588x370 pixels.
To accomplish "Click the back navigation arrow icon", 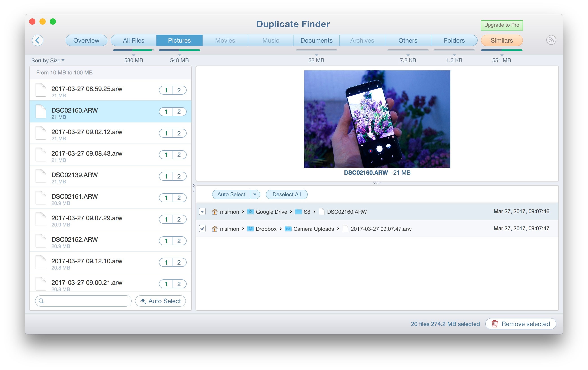I will click(38, 40).
